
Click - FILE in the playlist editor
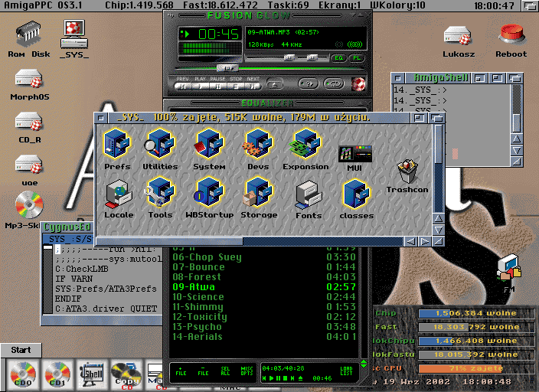pos(203,371)
